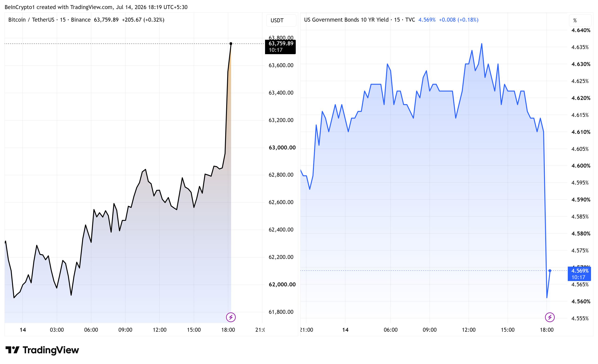Click the +205.67 (+0.32%) change value
The width and height of the screenshot is (598, 364).
tap(143, 20)
